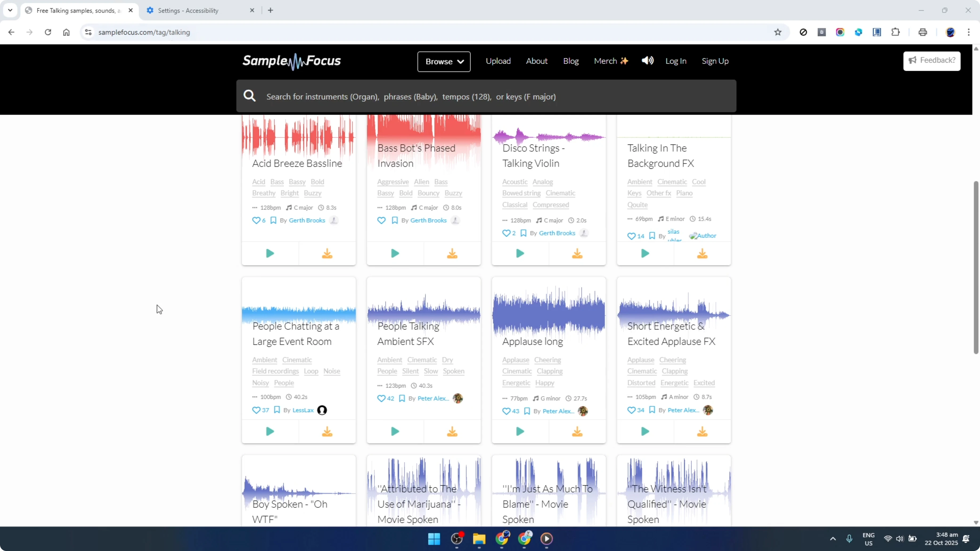The image size is (980, 551).
Task: Download Short Energetic & Excited Applause FX
Action: point(702,431)
